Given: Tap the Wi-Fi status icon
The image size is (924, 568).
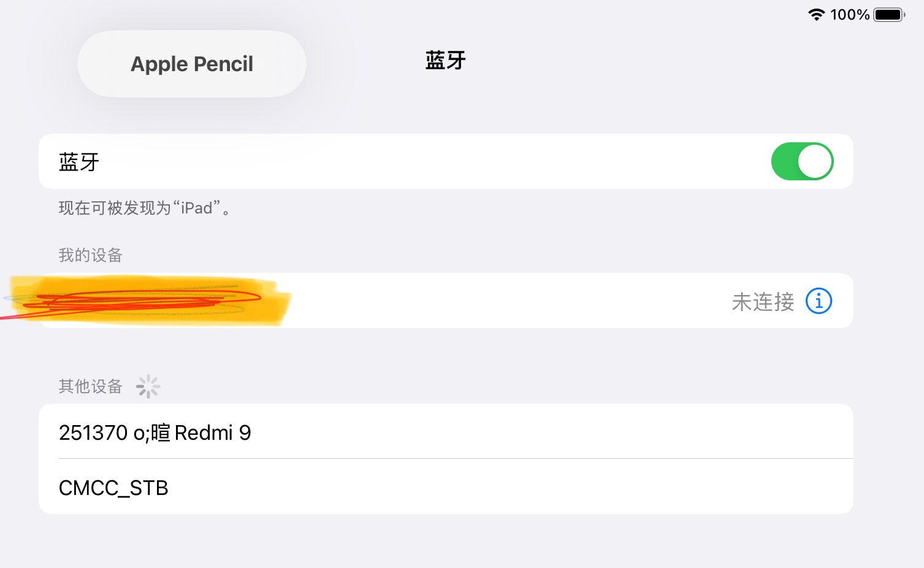Looking at the screenshot, I should point(816,15).
